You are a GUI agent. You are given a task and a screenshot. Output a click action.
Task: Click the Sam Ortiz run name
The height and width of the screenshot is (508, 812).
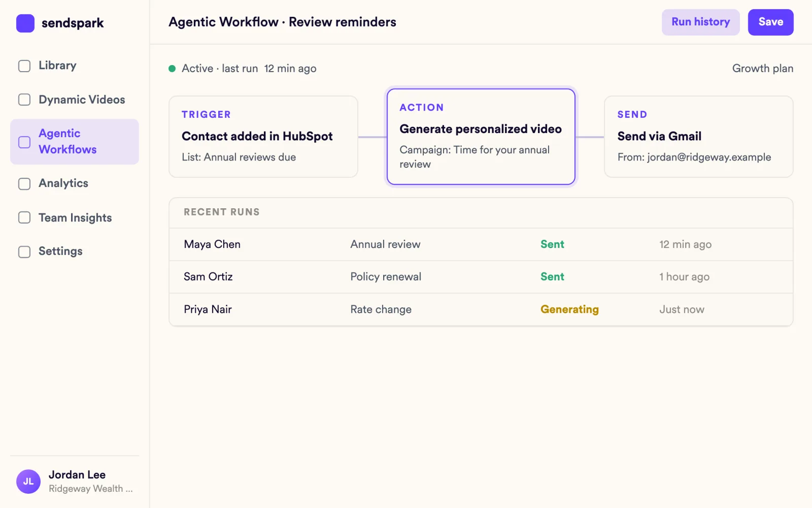(208, 277)
